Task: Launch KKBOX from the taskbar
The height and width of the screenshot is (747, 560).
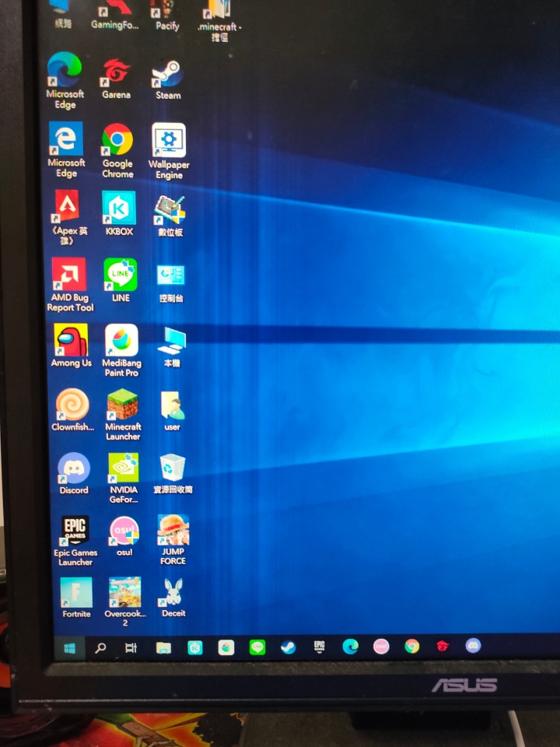Action: (x=194, y=648)
